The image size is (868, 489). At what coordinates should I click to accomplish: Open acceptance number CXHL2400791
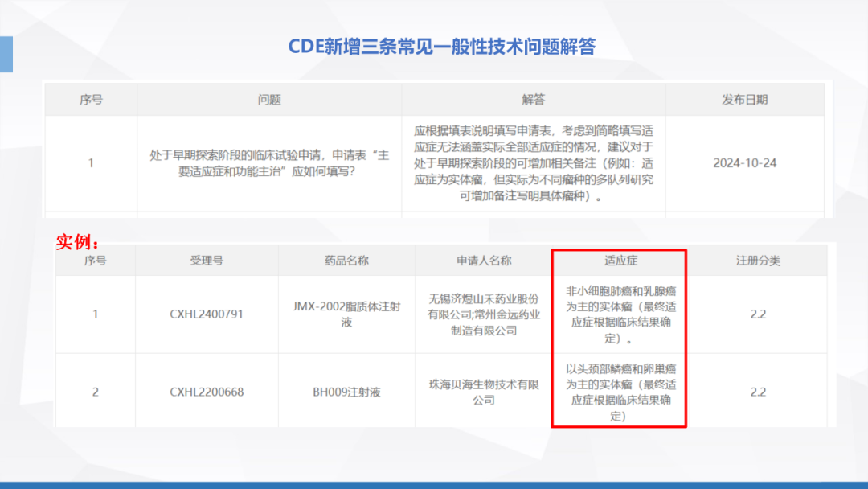tap(207, 314)
